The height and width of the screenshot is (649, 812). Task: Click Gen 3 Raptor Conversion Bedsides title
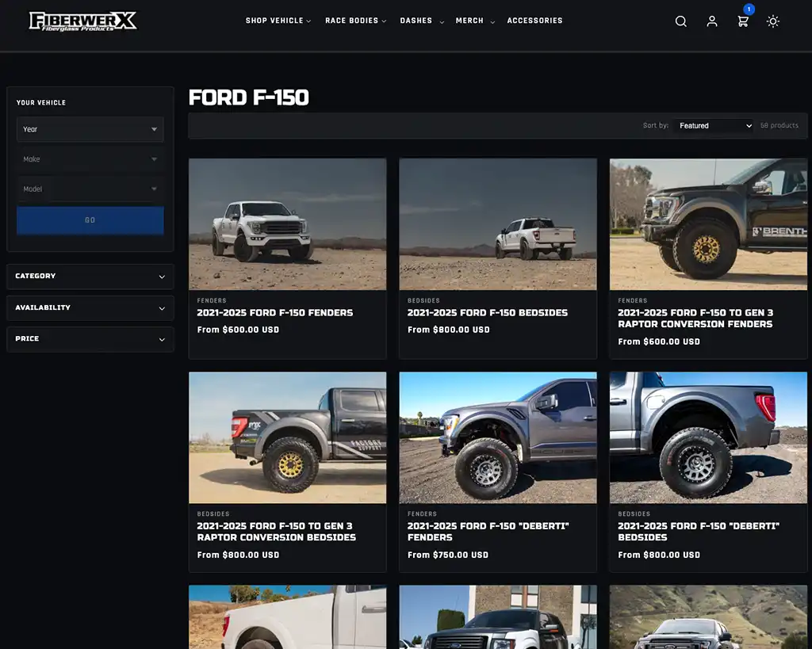277,532
